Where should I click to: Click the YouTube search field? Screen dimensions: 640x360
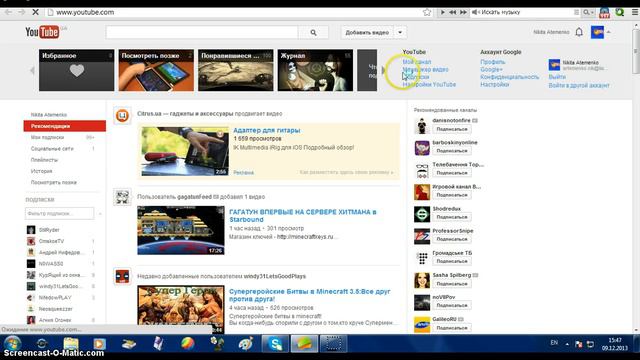click(x=202, y=32)
